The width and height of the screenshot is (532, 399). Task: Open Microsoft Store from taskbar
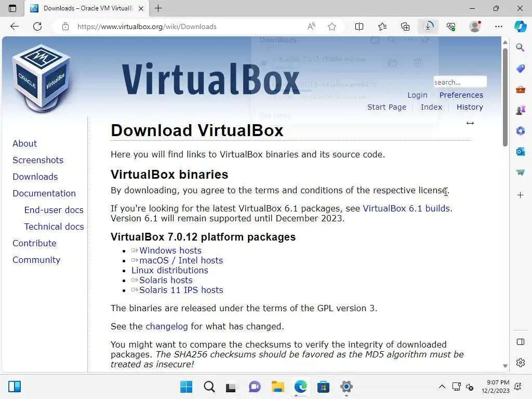coord(323,387)
